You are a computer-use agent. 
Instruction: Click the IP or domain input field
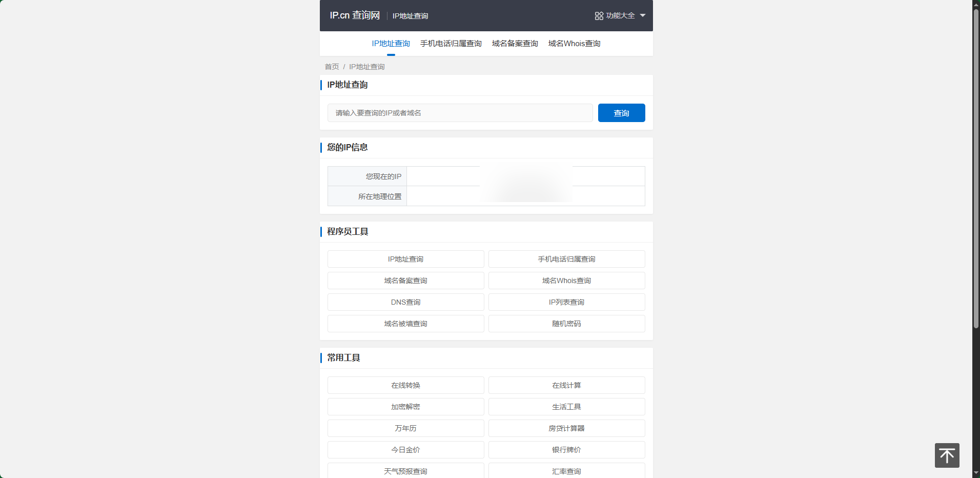pyautogui.click(x=460, y=113)
